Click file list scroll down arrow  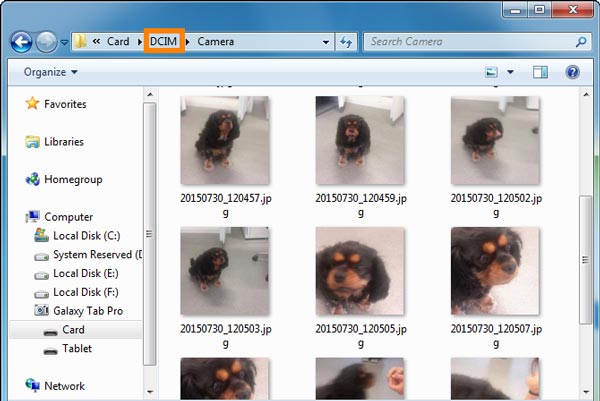pos(585,392)
